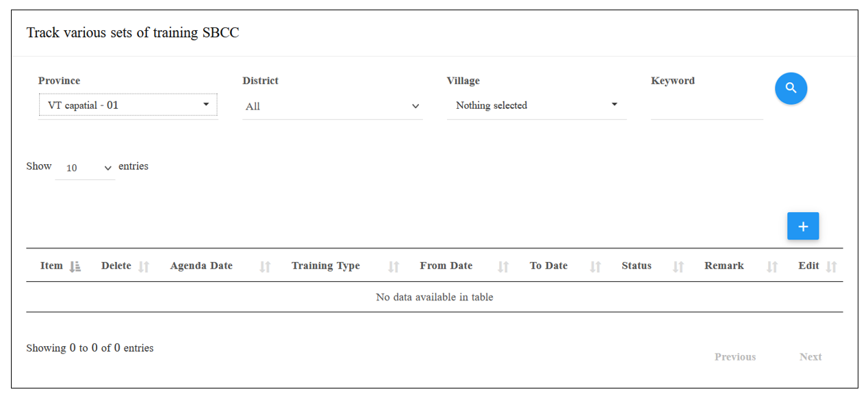The width and height of the screenshot is (868, 396).
Task: Click the Agenda Date column header text
Action: point(201,266)
